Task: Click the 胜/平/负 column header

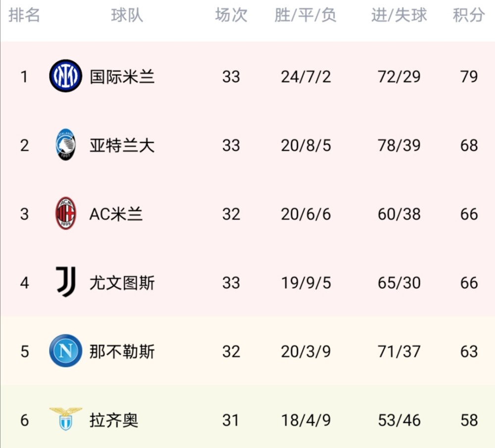Action: (x=305, y=15)
